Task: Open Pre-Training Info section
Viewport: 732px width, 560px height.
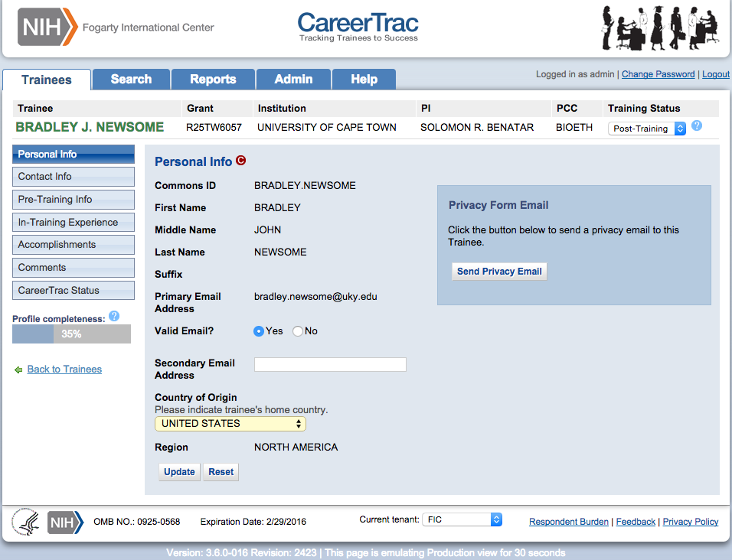Action: pos(74,200)
